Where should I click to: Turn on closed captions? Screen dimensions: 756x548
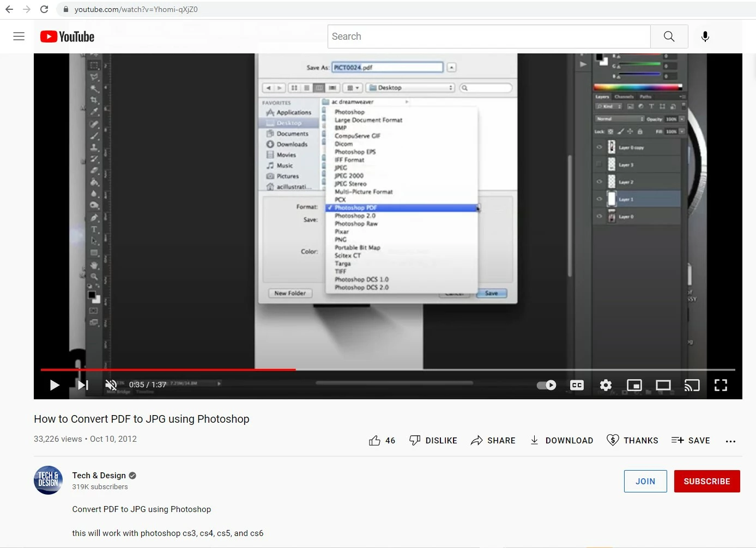point(577,385)
